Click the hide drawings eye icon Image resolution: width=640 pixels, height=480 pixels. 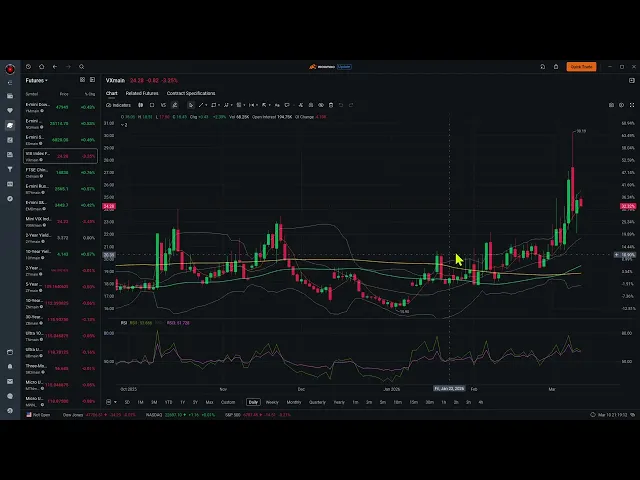coord(321,105)
